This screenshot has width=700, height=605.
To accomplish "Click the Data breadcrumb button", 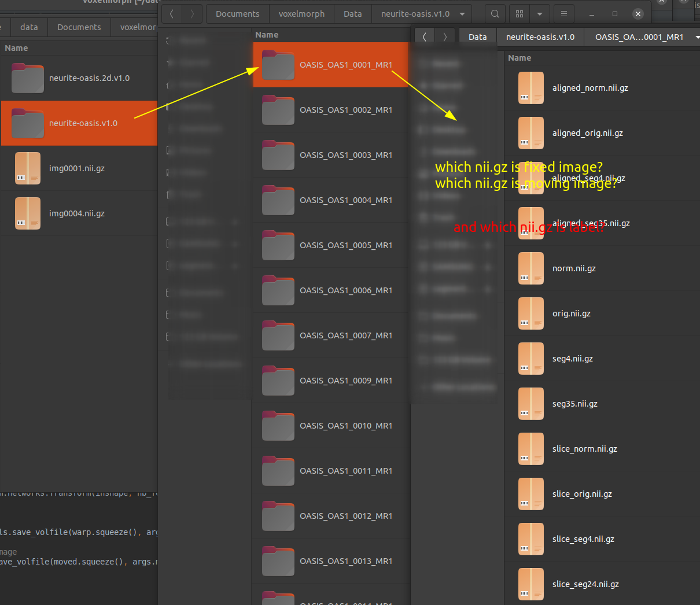I will point(477,36).
